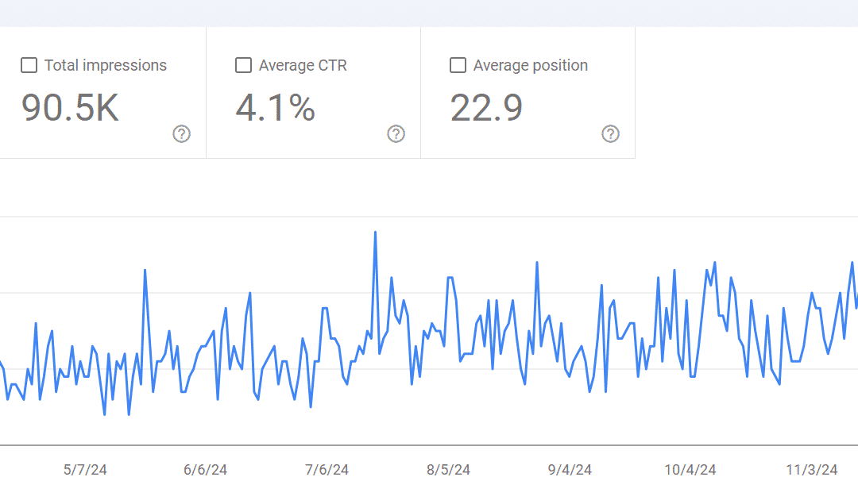Check the Average position checkbox
This screenshot has height=504, width=858.
458,66
